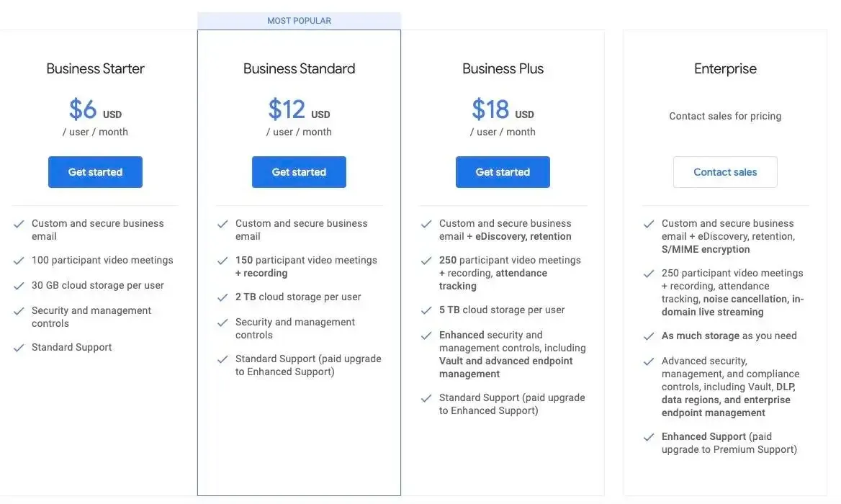Screen dimensions: 841x504
Task: Select the checkmark beside Enhanced security and management controls
Action: [x=426, y=335]
